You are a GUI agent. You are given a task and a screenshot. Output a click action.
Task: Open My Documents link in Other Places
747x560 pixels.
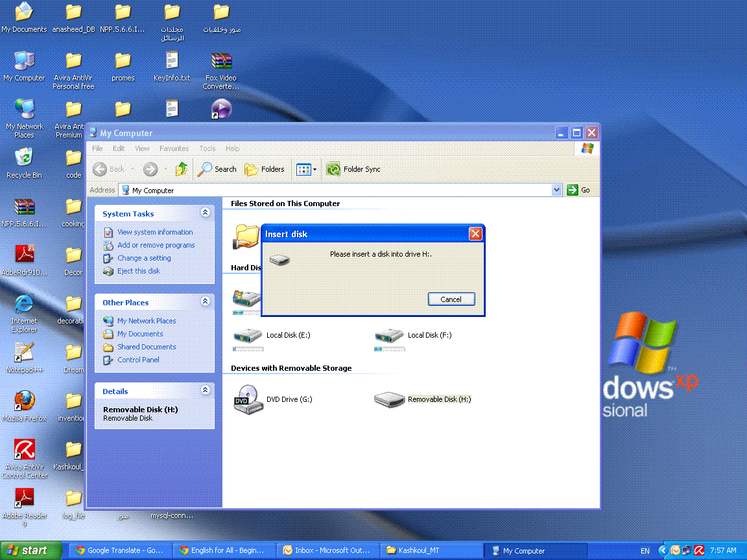pos(140,334)
